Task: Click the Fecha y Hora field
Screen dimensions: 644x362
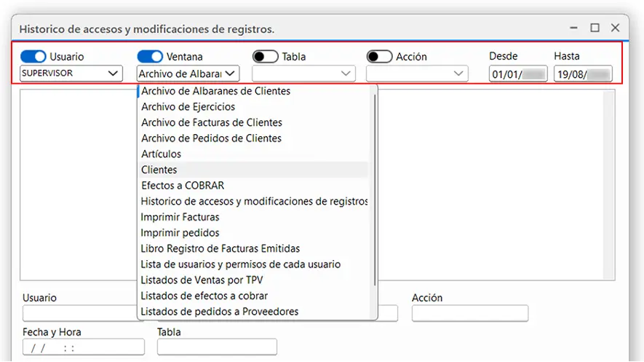Action: point(84,347)
